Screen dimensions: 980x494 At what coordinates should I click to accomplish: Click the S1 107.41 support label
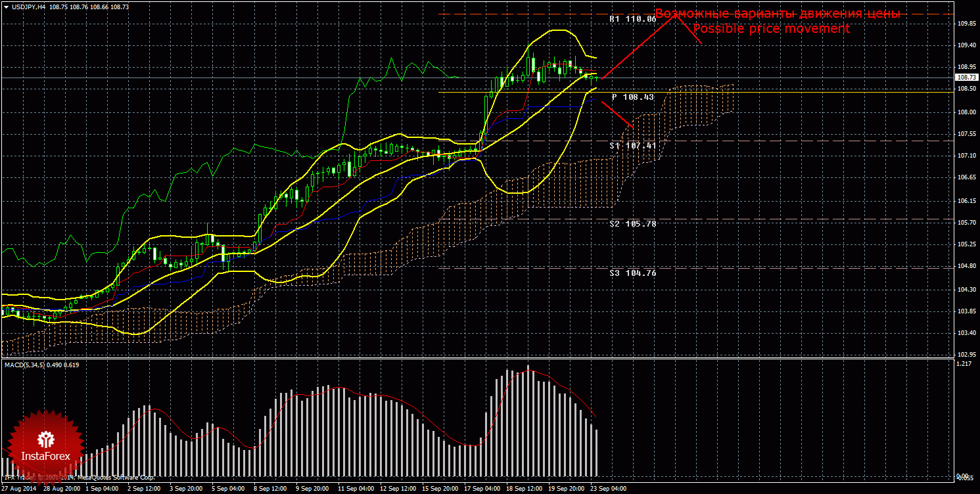tap(632, 145)
